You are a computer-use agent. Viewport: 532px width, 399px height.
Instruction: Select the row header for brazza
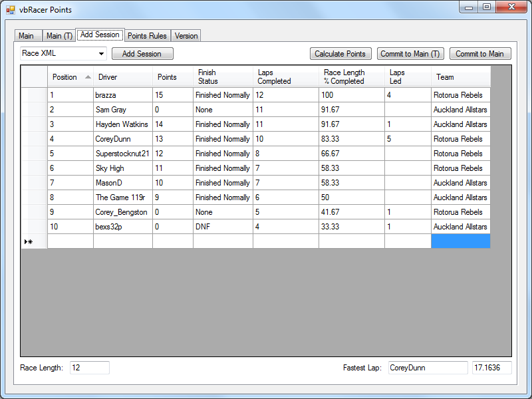coord(34,95)
